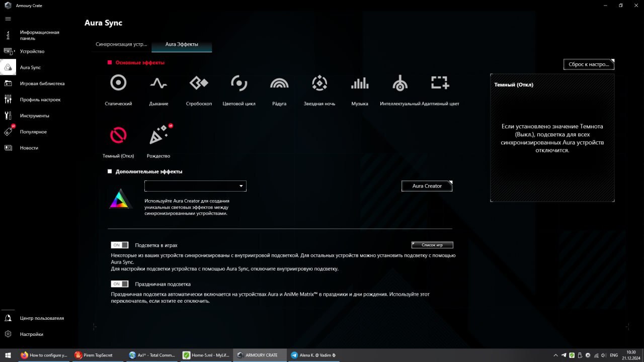
Task: Select the Адаптивный цвет adaptive color effect
Action: coord(440,83)
